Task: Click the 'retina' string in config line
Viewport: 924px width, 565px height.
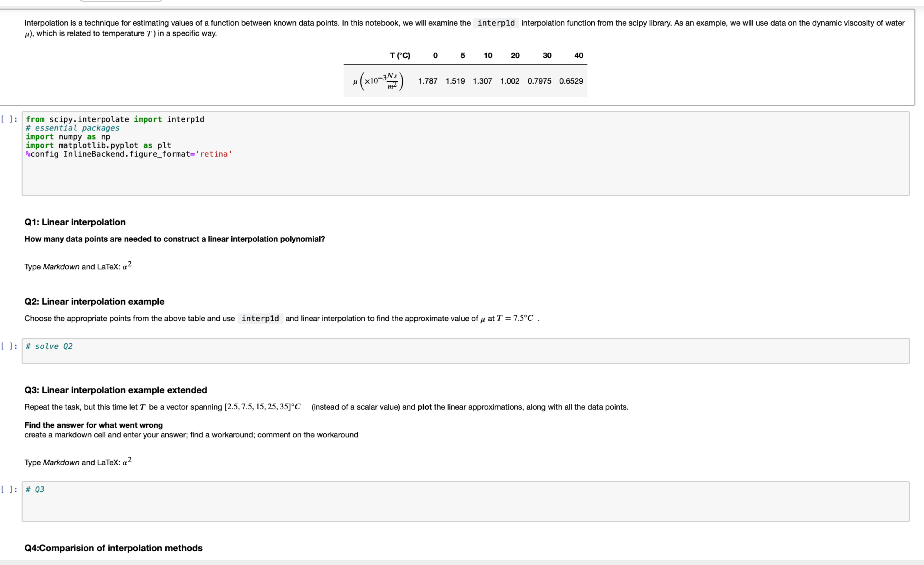Action: point(214,154)
